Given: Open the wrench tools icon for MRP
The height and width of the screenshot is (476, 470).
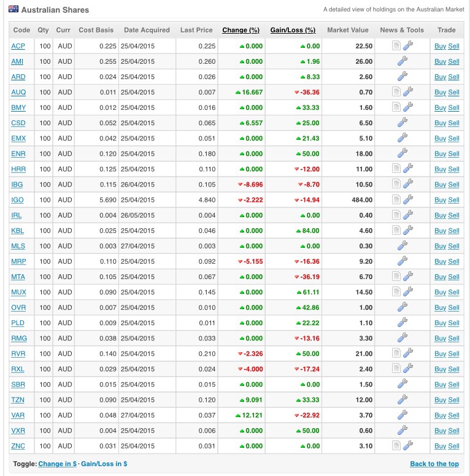Looking at the screenshot, I should coord(403,261).
